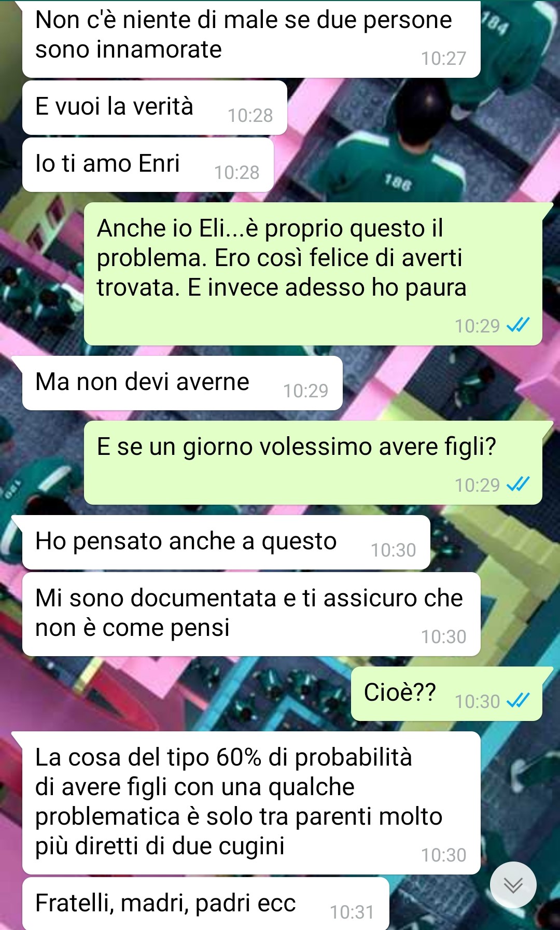This screenshot has width=560, height=930.
Task: Tap 10:28 timestamp beside 'Io ti amo Enri'
Action: (237, 173)
